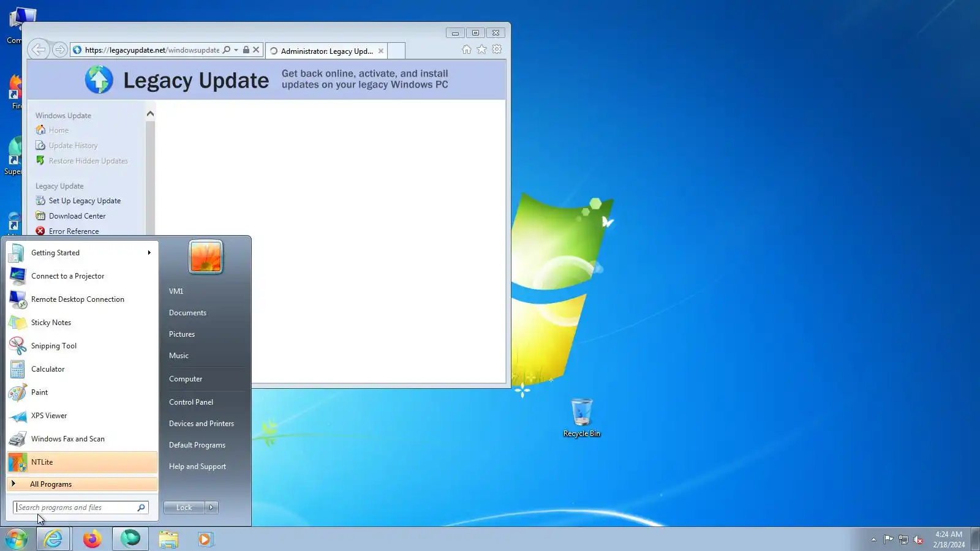Launch Calculator from Start menu
980x551 pixels.
coord(83,369)
